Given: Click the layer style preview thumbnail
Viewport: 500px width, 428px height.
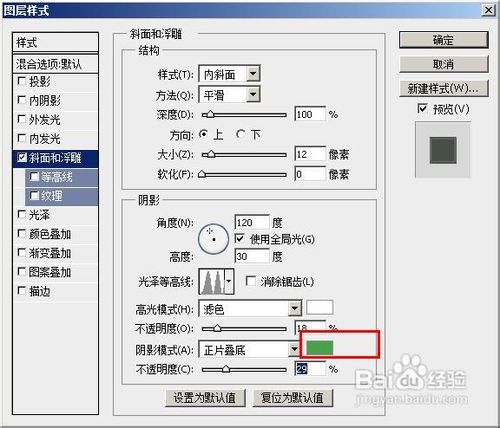Looking at the screenshot, I should pos(443,150).
